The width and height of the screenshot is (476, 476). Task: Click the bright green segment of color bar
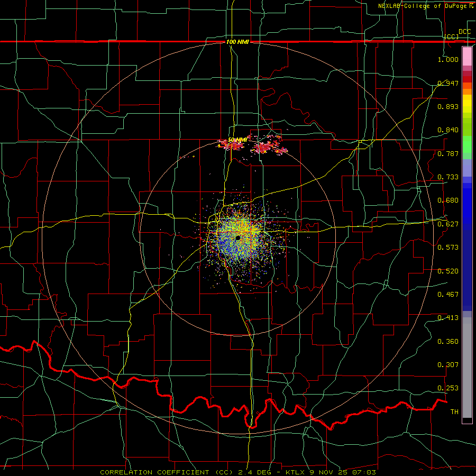coord(467,144)
